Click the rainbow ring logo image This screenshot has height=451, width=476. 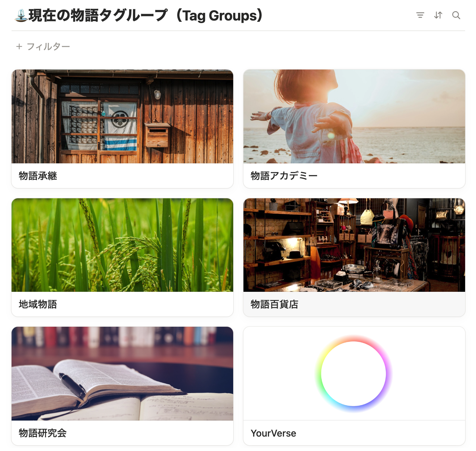[354, 373]
